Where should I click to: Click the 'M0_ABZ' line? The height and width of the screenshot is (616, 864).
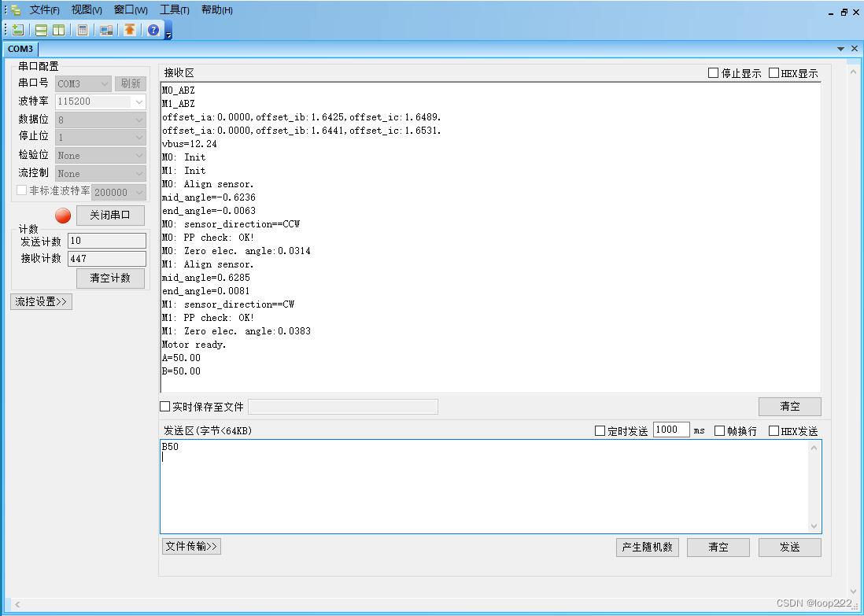tap(179, 90)
